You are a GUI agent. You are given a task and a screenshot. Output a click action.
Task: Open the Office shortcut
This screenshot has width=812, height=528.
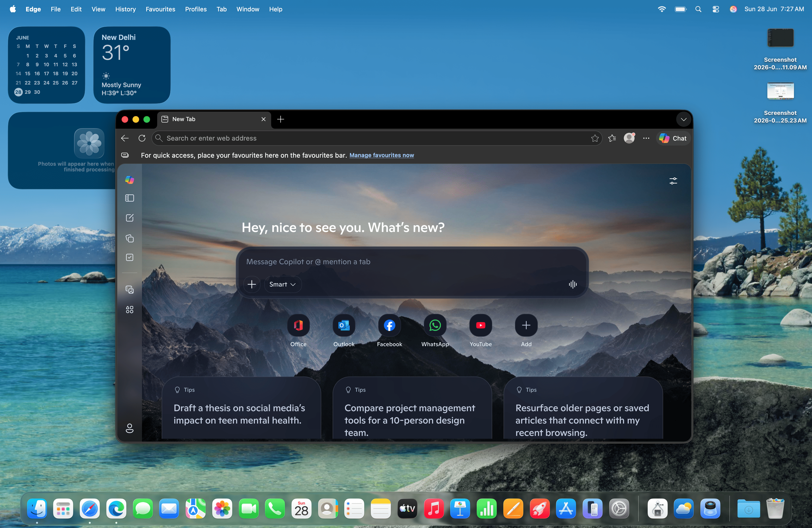[x=298, y=325]
